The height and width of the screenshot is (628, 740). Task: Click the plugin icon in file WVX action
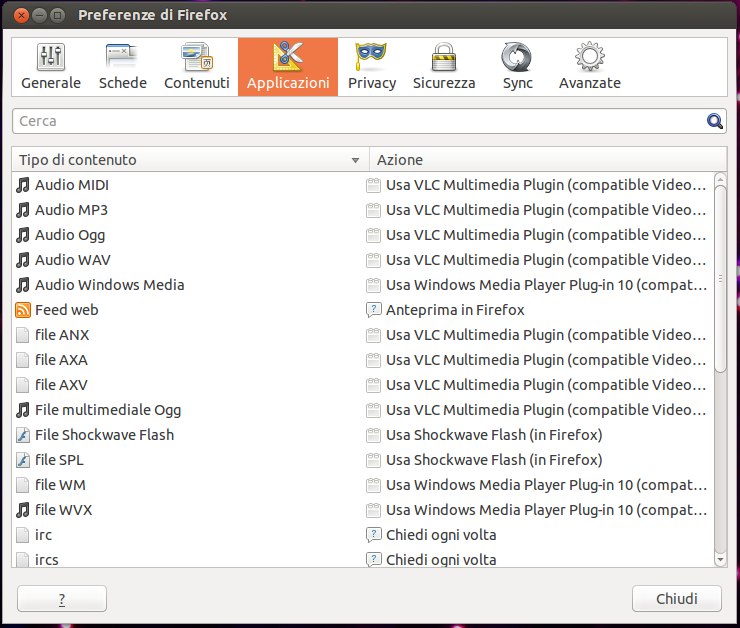[373, 510]
